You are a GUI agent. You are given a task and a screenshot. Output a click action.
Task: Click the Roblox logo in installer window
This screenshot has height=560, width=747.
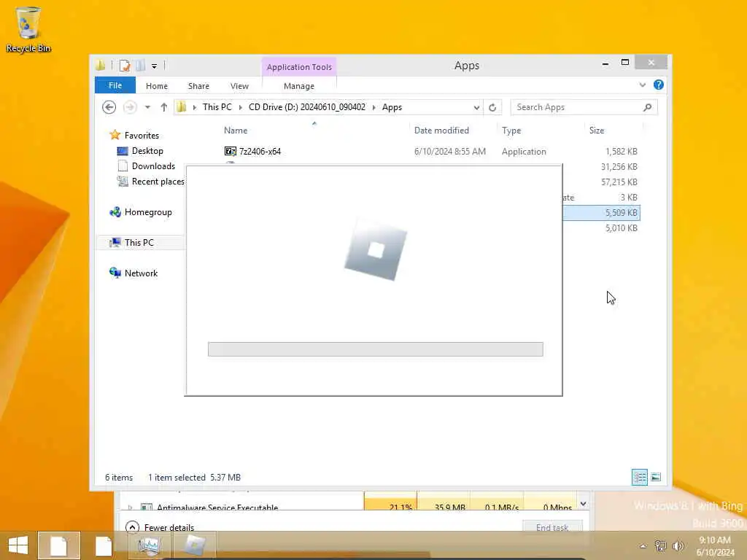[376, 249]
